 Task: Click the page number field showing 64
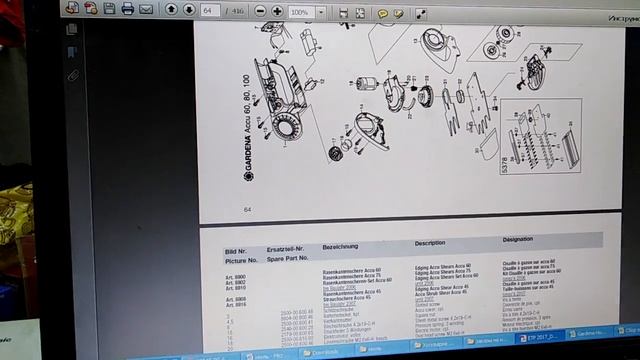210,11
